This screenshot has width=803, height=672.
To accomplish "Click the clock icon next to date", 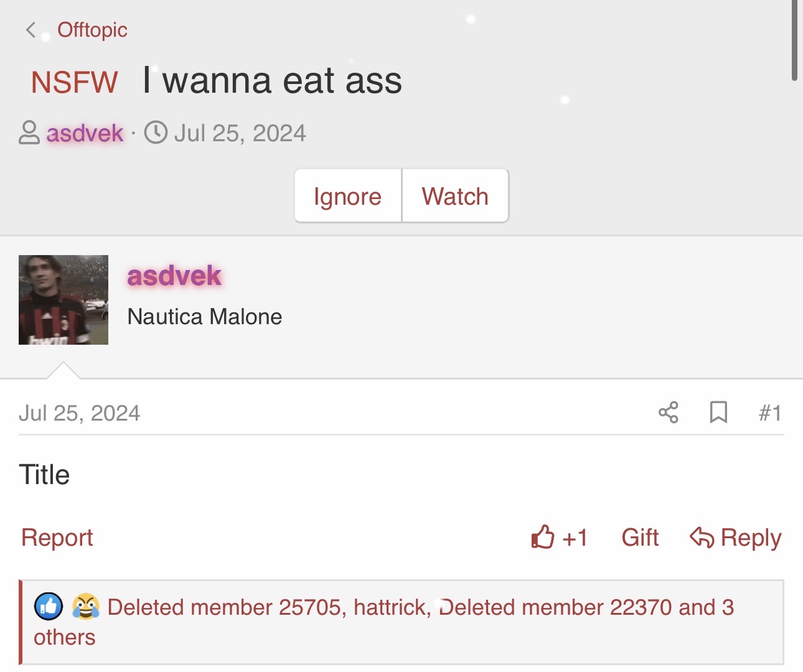I will pyautogui.click(x=156, y=133).
